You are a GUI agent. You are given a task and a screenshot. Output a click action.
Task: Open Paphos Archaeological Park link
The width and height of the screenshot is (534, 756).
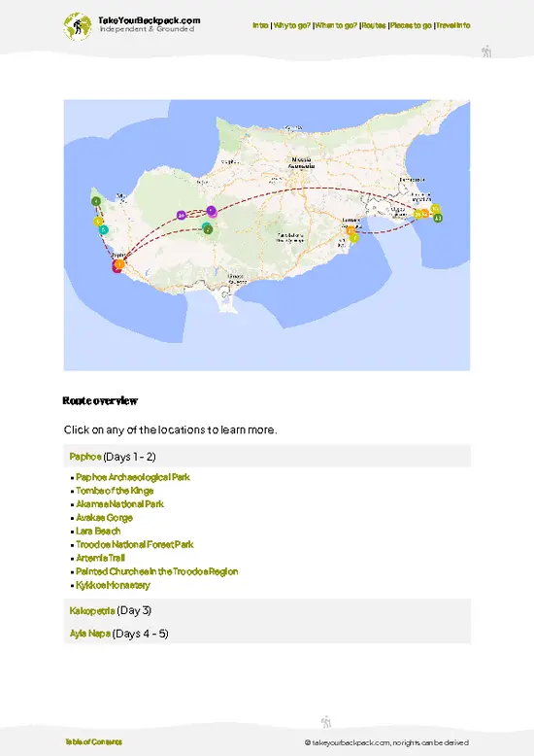click(133, 477)
